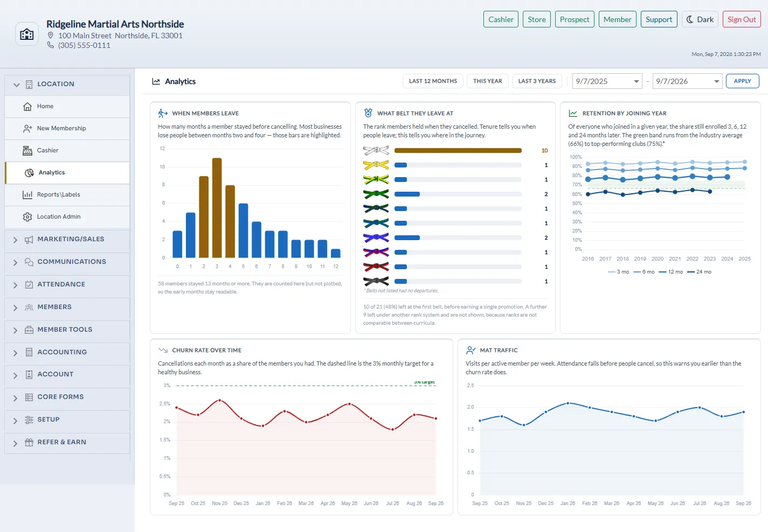The image size is (768, 532).
Task: Expand the Members section chevron
Action: [15, 307]
